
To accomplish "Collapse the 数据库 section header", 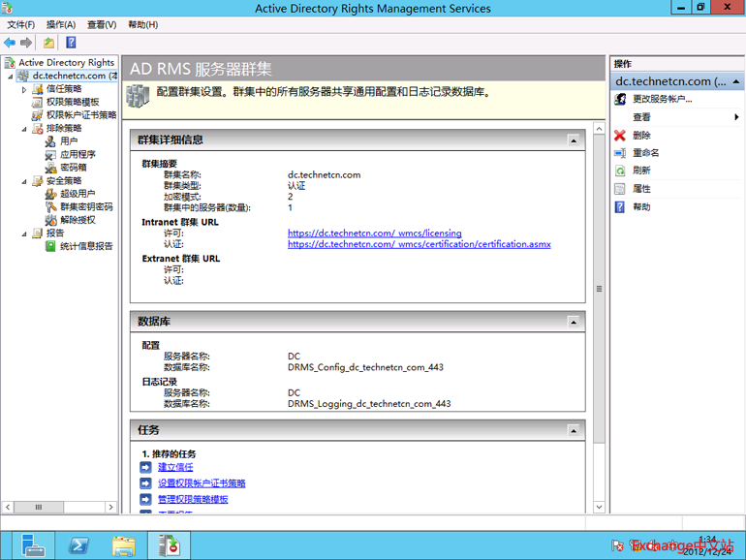I will pyautogui.click(x=574, y=322).
